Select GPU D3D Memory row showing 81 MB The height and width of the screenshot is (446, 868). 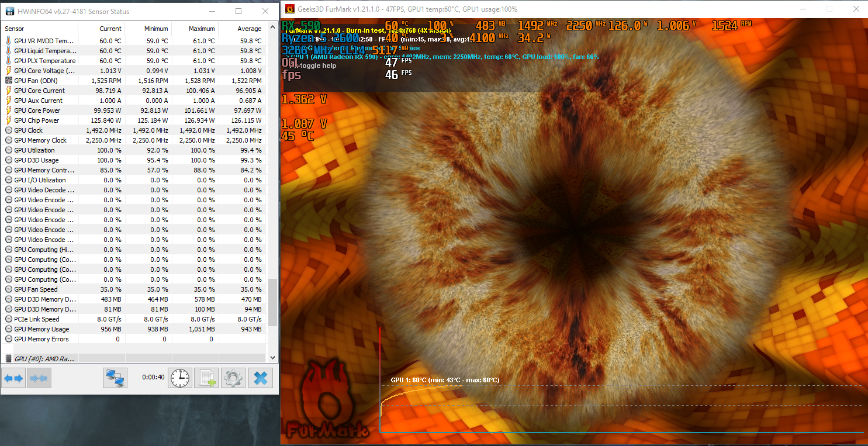[x=134, y=309]
